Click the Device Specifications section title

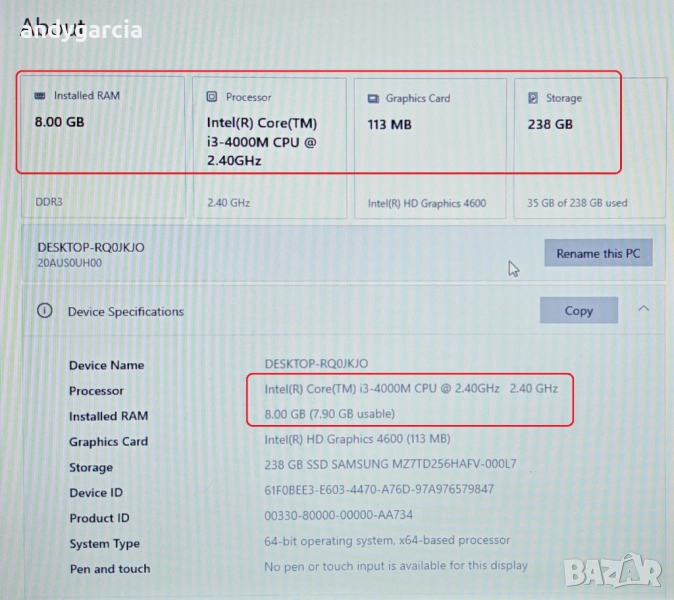click(126, 312)
